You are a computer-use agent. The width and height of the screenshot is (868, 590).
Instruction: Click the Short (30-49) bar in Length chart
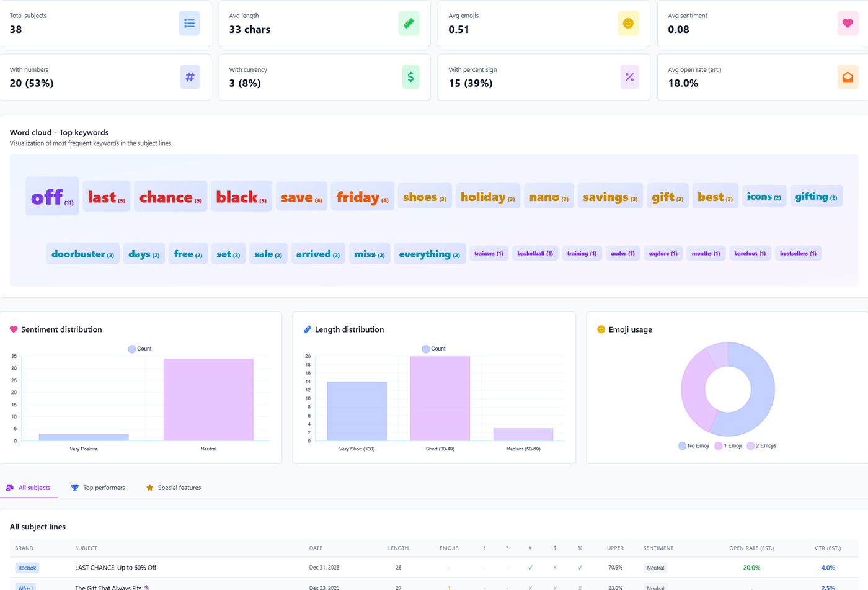(x=440, y=398)
